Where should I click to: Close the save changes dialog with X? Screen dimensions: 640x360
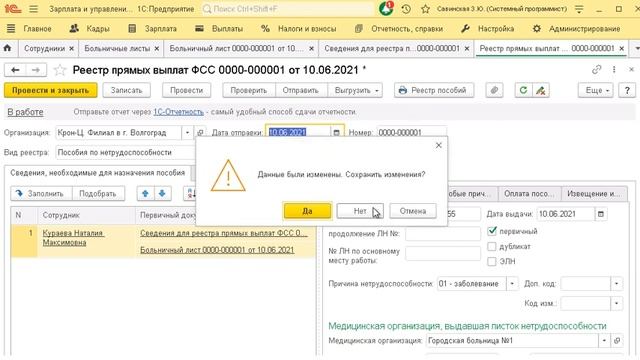438,145
